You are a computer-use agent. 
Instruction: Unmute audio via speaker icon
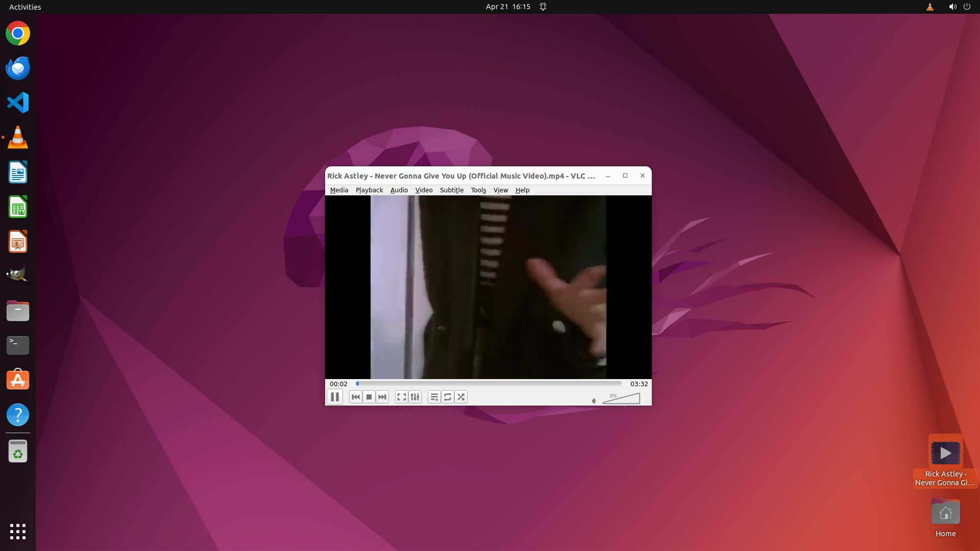coord(594,401)
